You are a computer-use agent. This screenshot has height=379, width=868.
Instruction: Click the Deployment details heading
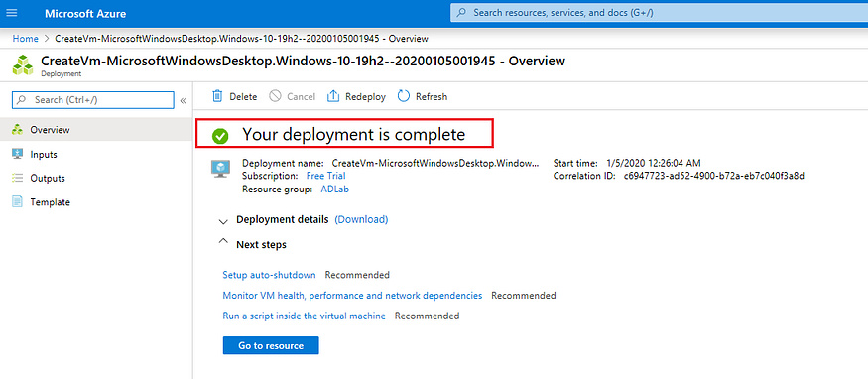coord(283,219)
